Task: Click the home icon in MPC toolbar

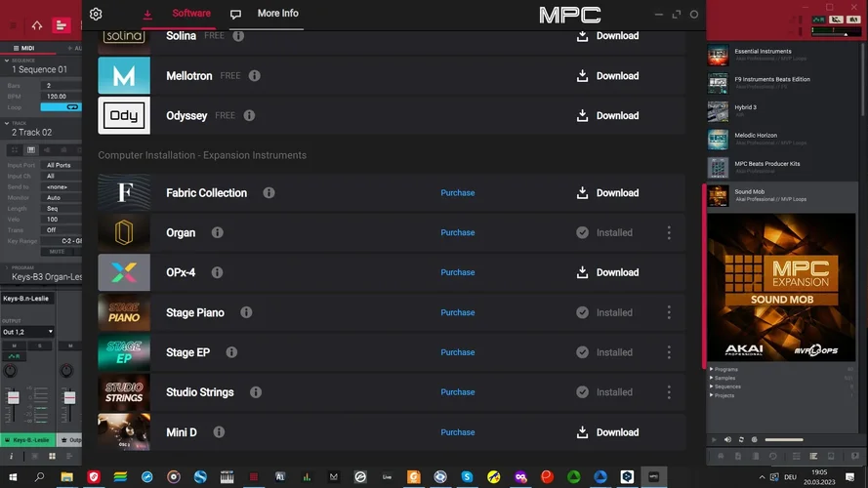Action: click(x=36, y=25)
